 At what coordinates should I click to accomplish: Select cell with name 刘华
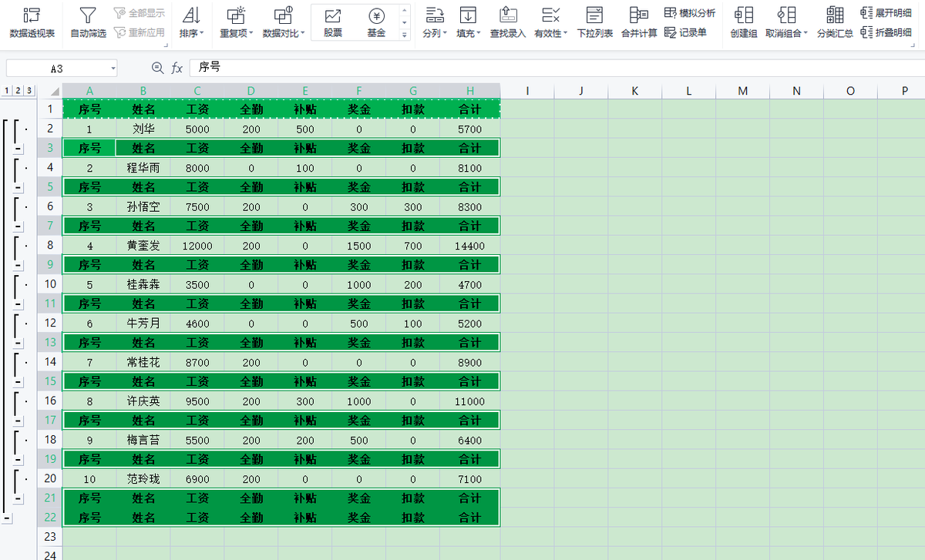143,129
